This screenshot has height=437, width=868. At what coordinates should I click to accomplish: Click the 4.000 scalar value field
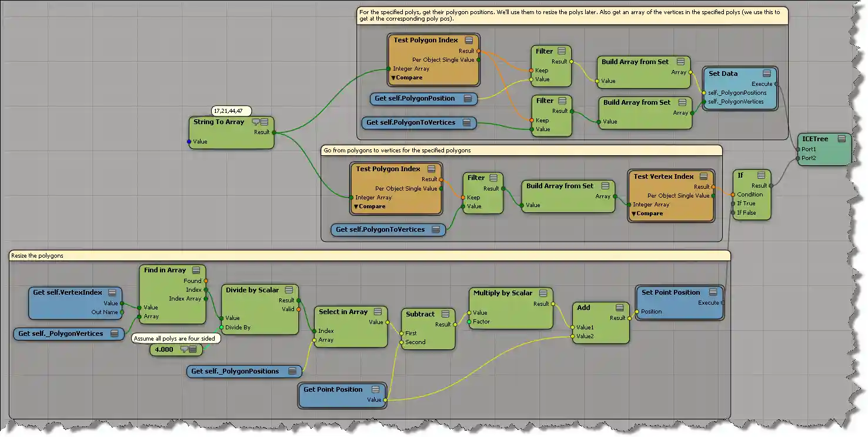[164, 349]
